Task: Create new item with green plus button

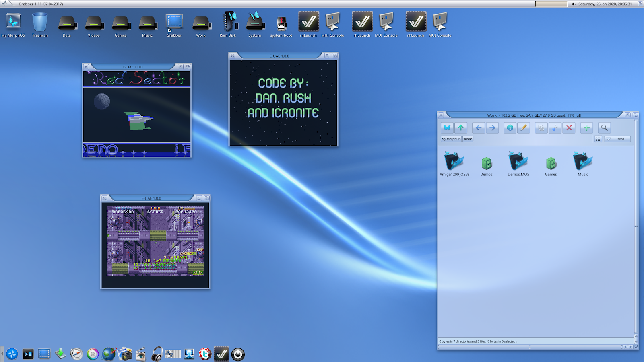Action: pos(586,128)
